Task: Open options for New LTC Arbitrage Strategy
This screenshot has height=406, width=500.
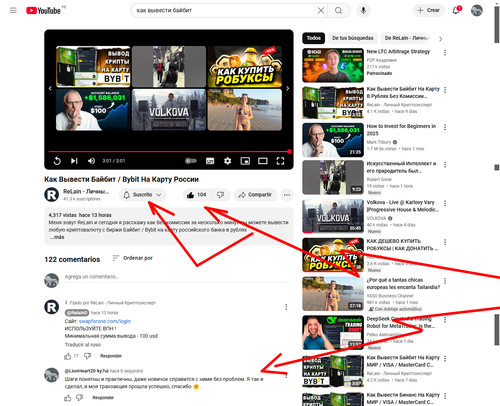Action: tap(445, 53)
